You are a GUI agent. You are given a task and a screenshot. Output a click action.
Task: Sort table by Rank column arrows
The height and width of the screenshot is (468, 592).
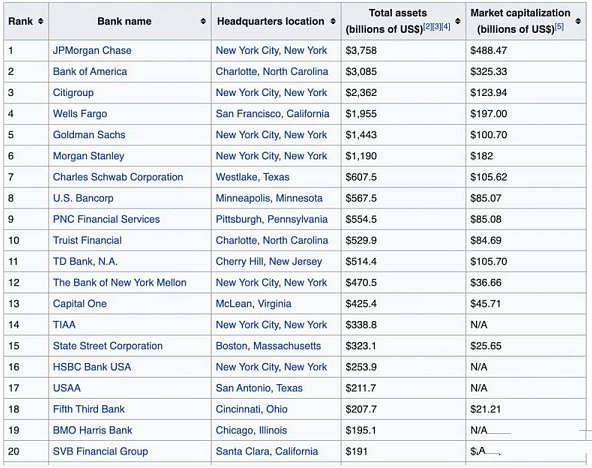pyautogui.click(x=41, y=21)
